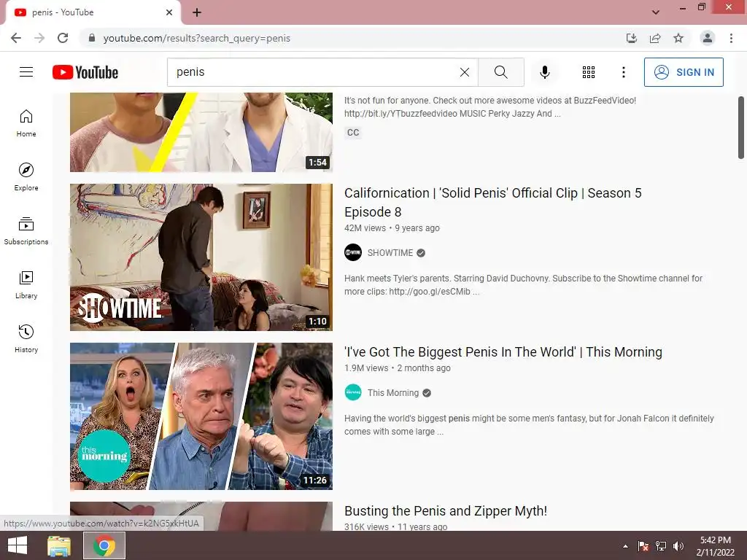Go back with the browser back arrow
Screen dimensions: 747x560
click(16, 38)
